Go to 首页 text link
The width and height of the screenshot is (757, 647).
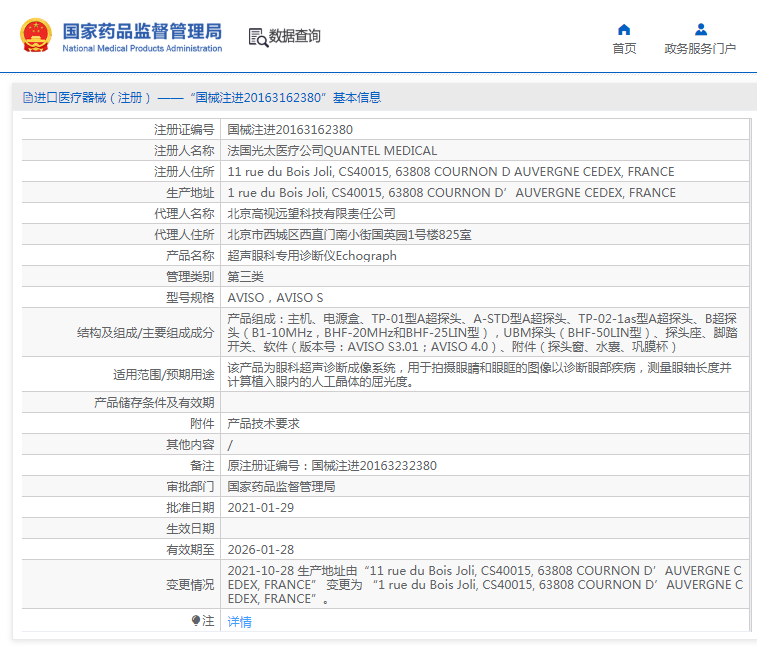click(624, 49)
